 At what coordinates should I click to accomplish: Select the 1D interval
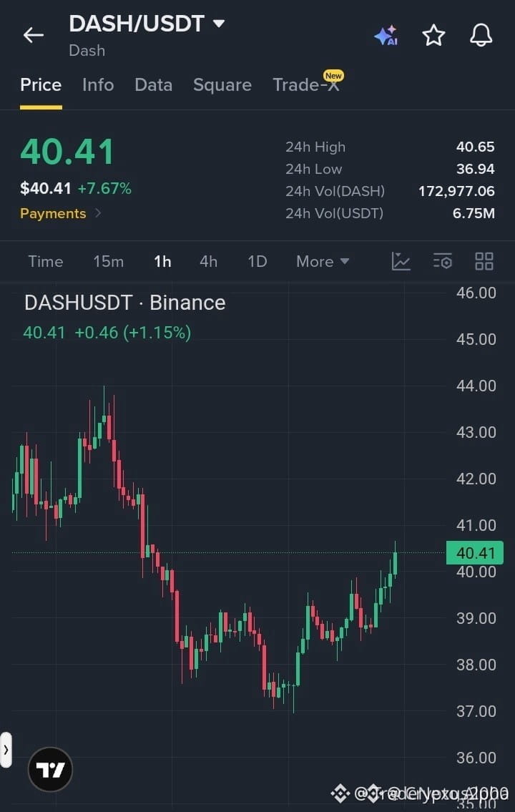point(257,262)
